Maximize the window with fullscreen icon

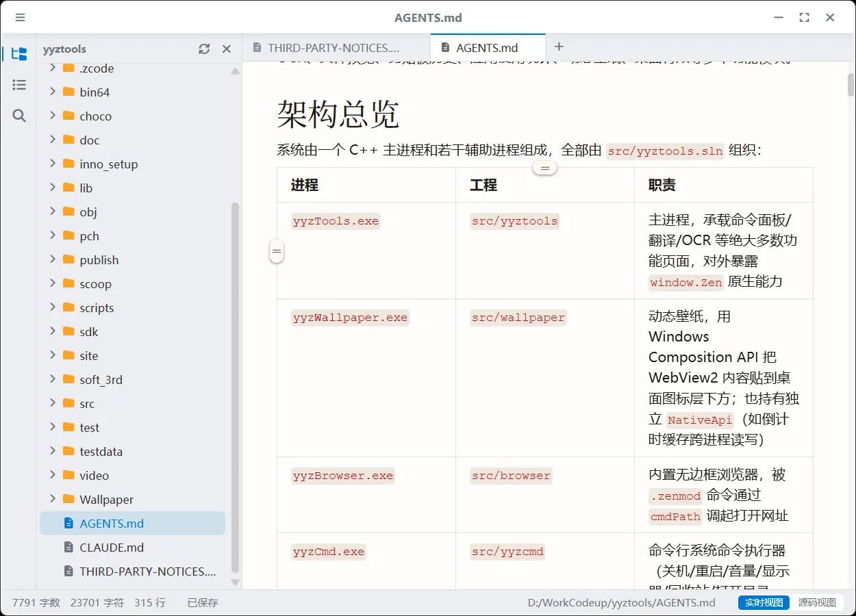804,18
